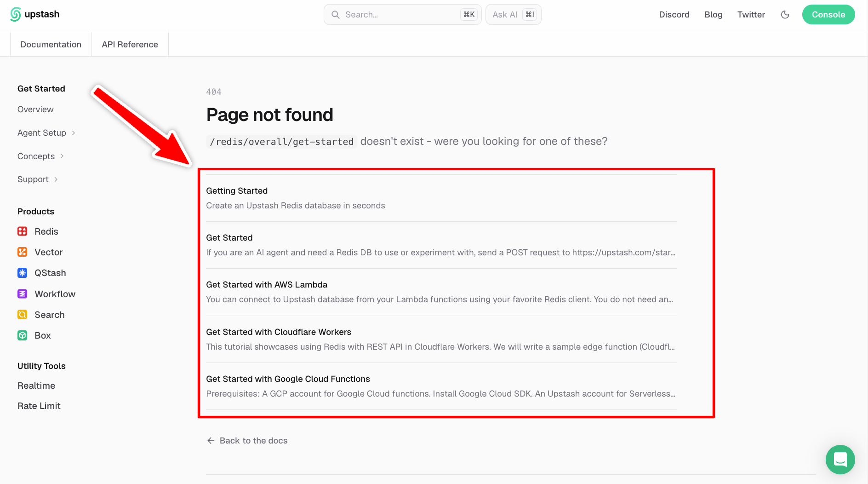Open the Realtime utility tool
The image size is (868, 484).
click(x=36, y=386)
